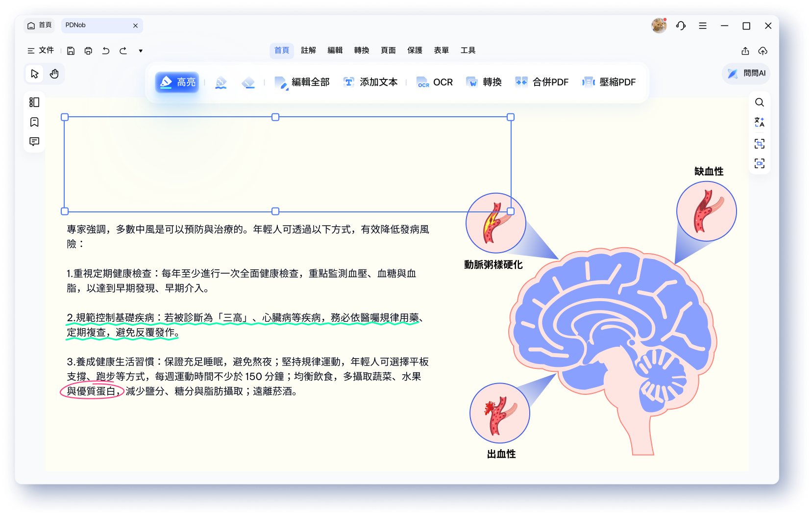Open the 文件 file menu
This screenshot has height=517, width=812.
coord(41,51)
